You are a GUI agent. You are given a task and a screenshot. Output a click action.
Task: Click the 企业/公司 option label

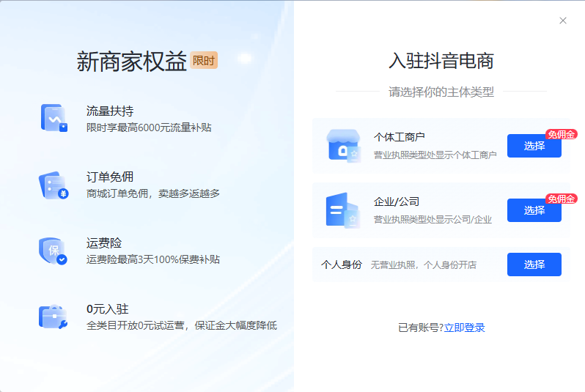coord(397,201)
